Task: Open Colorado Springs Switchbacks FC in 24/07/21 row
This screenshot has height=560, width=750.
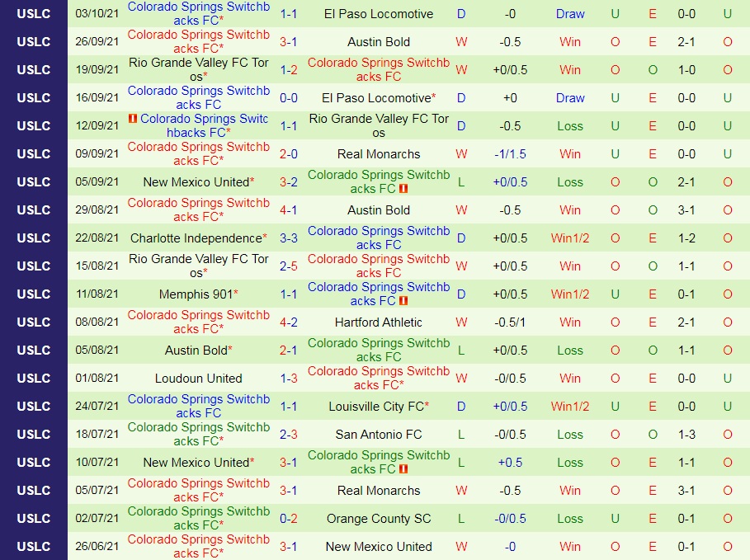Action: point(199,406)
